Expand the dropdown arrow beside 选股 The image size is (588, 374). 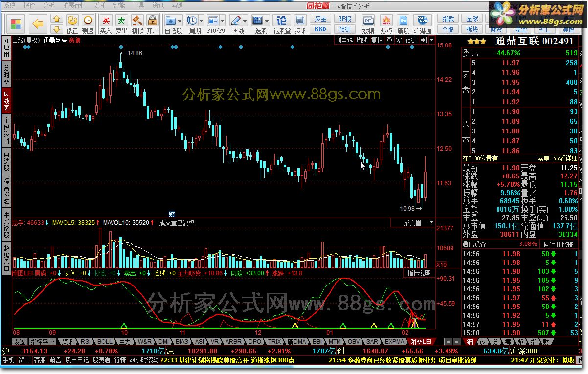[x=267, y=21]
